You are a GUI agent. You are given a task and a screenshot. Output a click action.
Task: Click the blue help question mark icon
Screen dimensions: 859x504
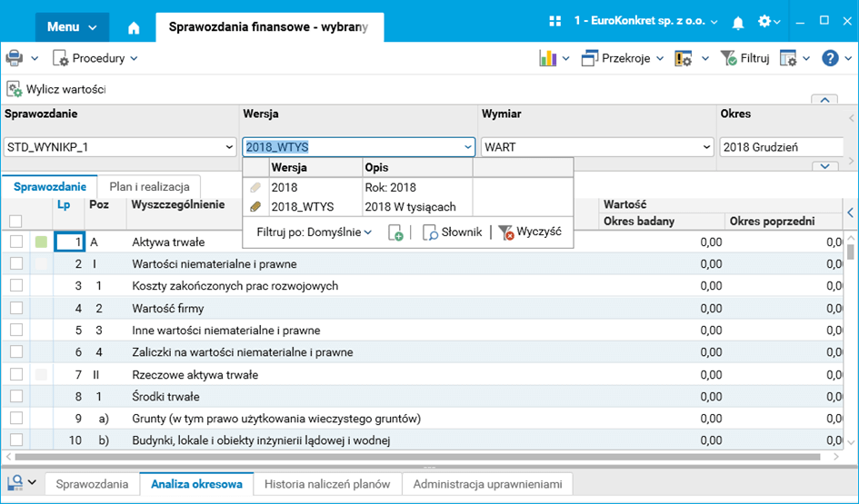click(830, 58)
